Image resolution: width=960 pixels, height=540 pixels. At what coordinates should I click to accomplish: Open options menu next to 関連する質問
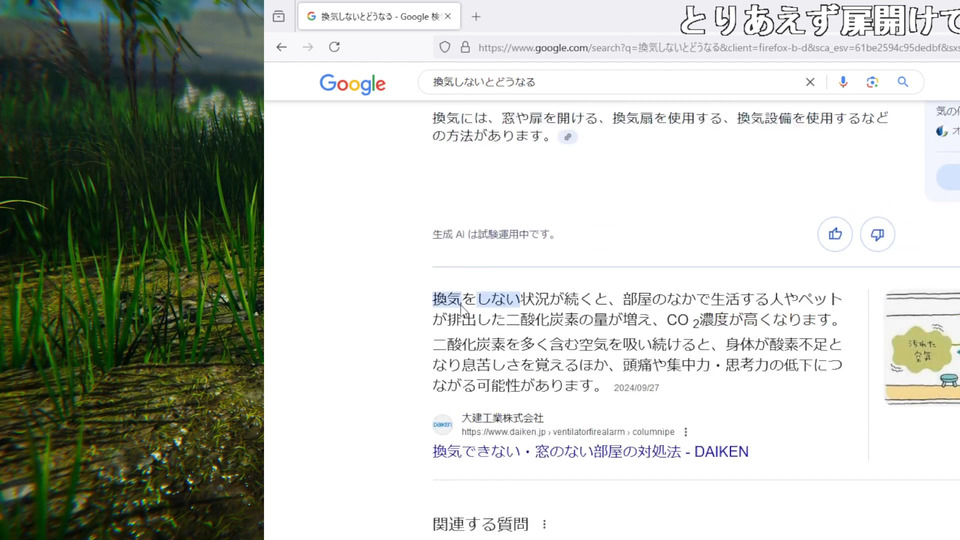[544, 524]
